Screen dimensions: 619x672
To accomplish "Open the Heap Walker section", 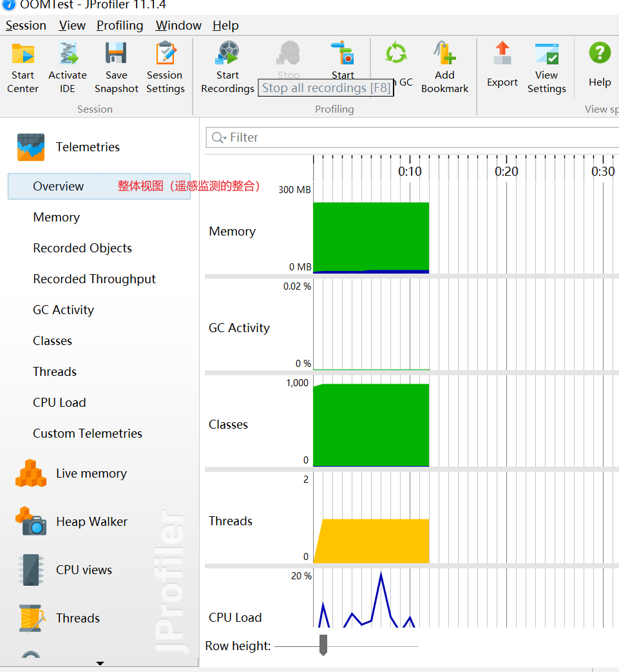I will (91, 521).
